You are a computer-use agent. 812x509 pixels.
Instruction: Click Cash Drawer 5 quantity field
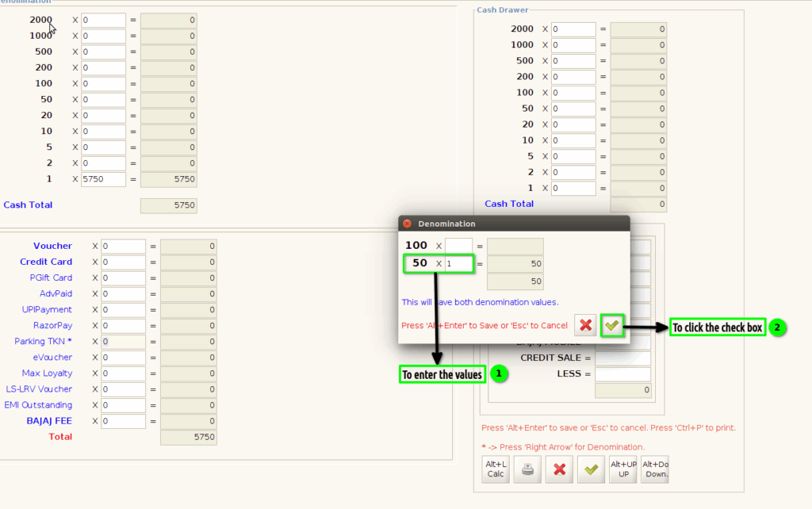[573, 156]
